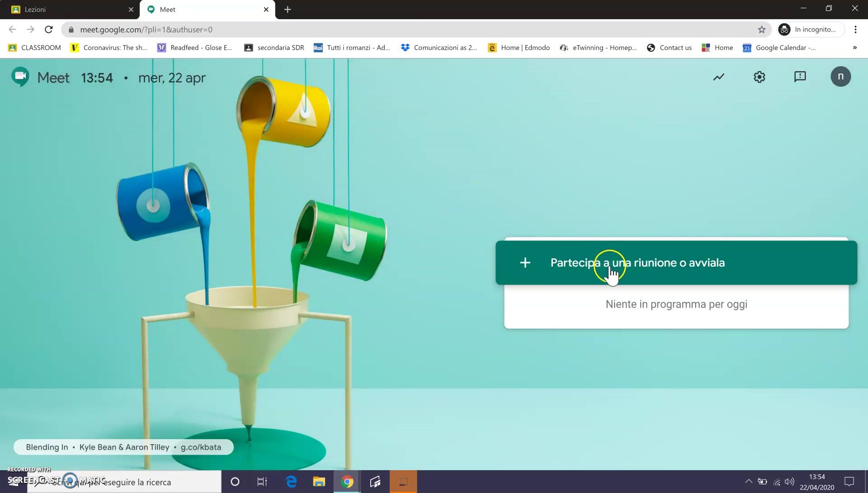Click the address bar URL field

pyautogui.click(x=416, y=29)
